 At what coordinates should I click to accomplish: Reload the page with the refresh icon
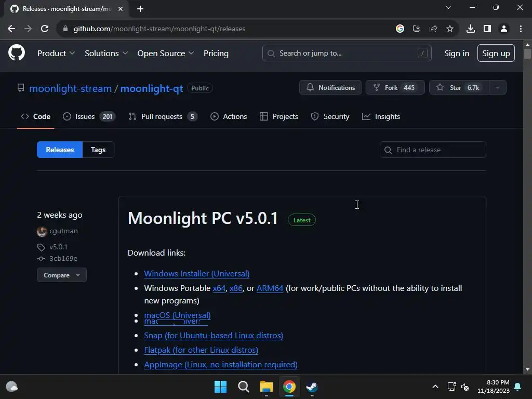(x=45, y=29)
